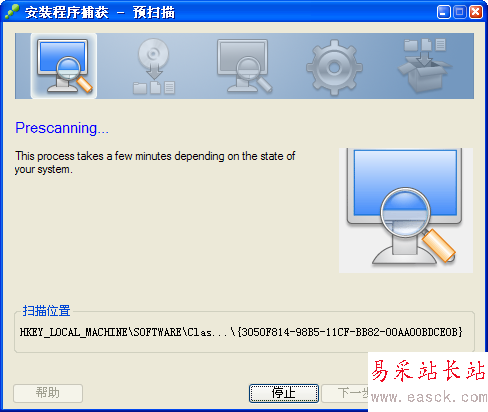The width and height of the screenshot is (488, 412).
Task: Click the greyed post-scan monitor icon
Action: [244, 66]
